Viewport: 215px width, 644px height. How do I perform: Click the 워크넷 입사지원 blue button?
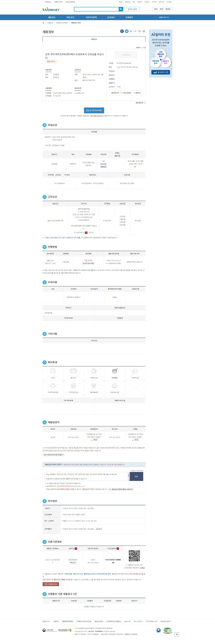[94, 110]
